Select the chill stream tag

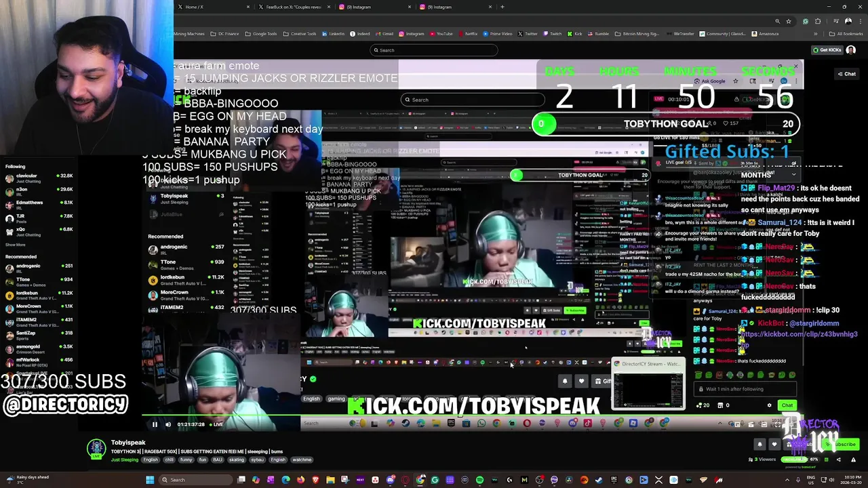tap(169, 460)
